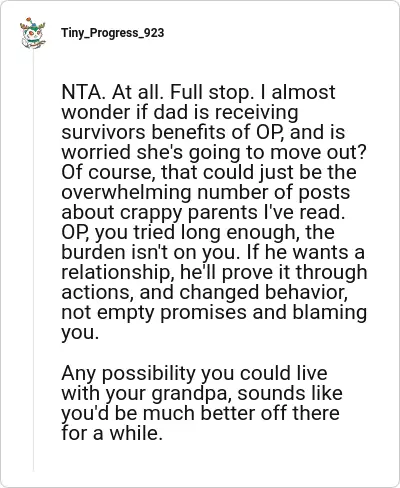The width and height of the screenshot is (400, 488).
Task: Collapse the comment thread via vertical line
Action: point(33,260)
